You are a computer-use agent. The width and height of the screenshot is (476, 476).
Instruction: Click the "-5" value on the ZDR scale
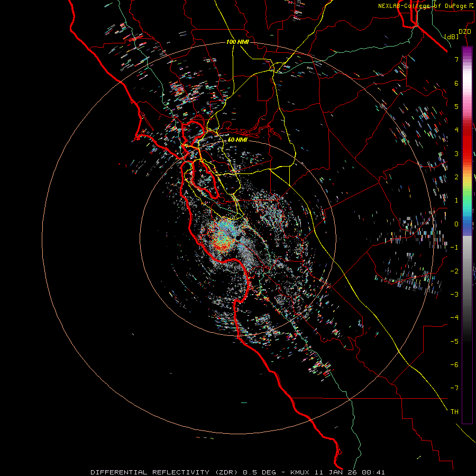click(x=454, y=342)
